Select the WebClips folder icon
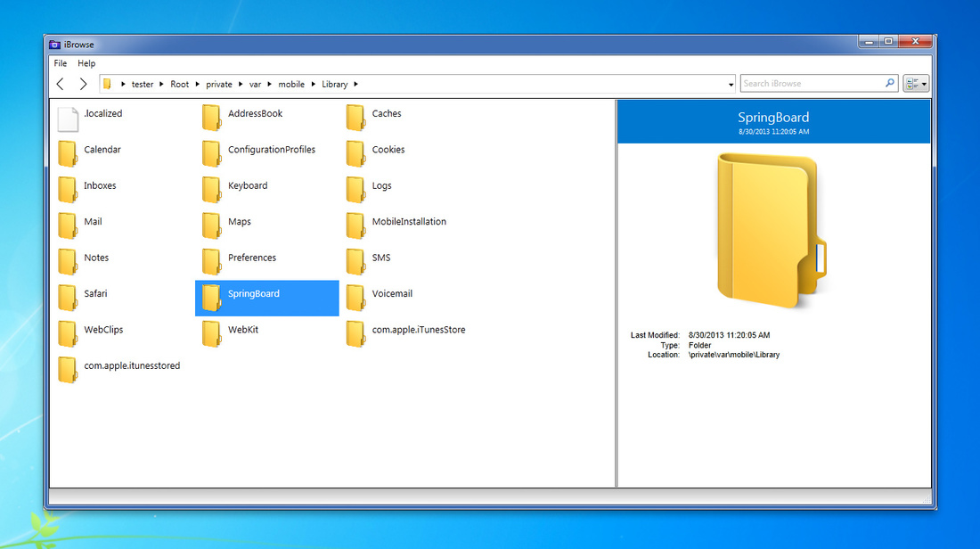The image size is (980, 549). [x=68, y=334]
